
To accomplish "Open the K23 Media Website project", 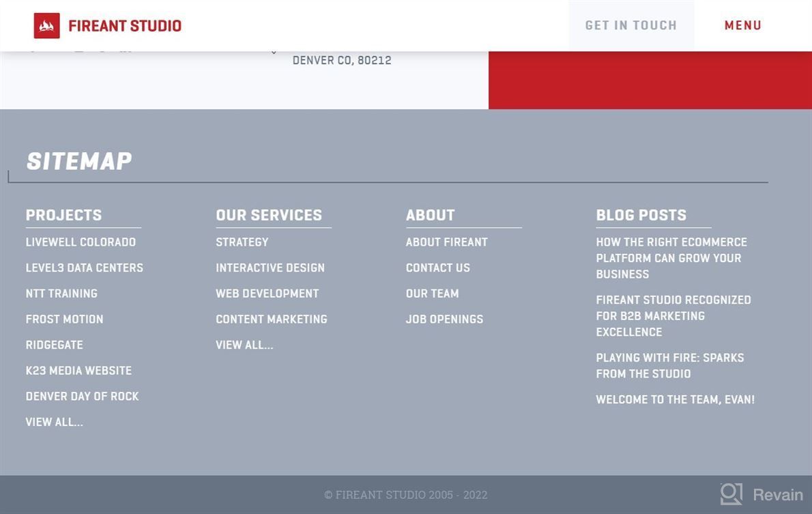I will [x=78, y=371].
